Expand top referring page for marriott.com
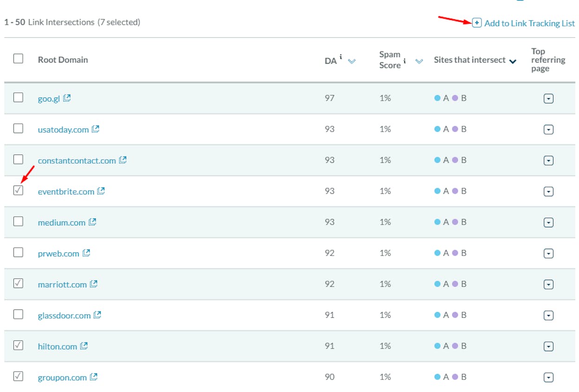 point(548,284)
